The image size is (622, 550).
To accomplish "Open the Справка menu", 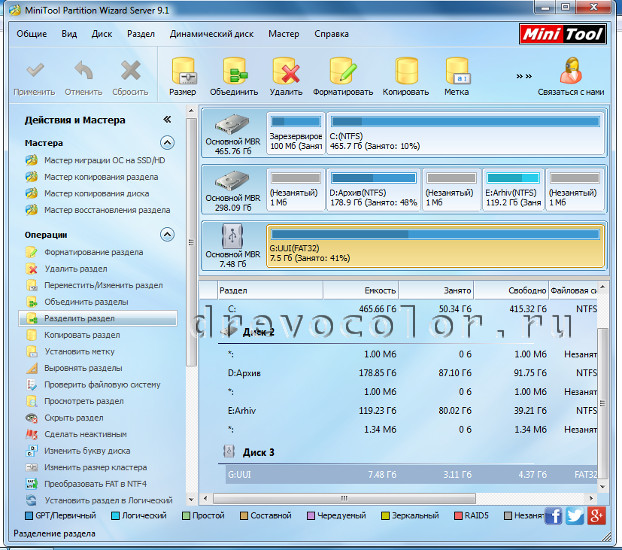I will tap(331, 34).
